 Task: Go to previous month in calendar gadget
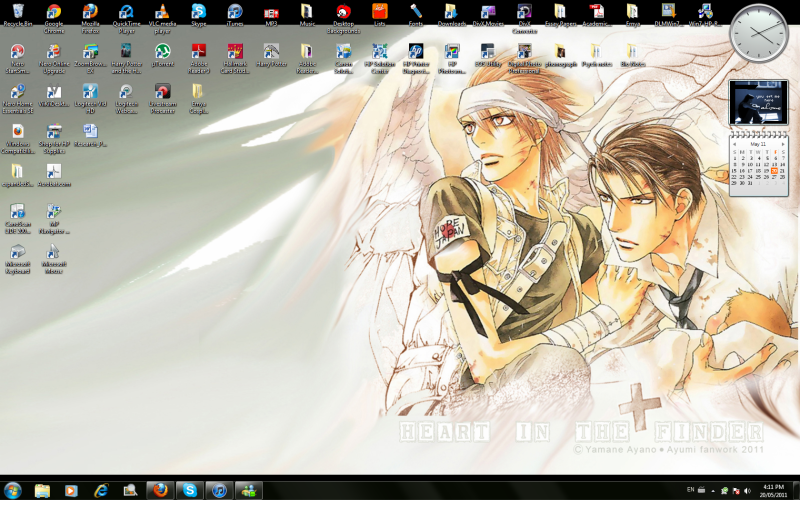pos(734,144)
